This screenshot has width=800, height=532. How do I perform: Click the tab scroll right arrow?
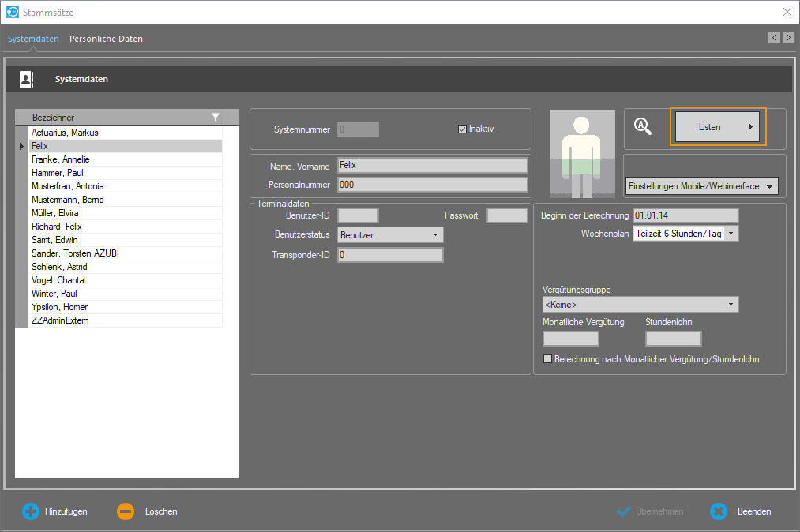(x=788, y=38)
